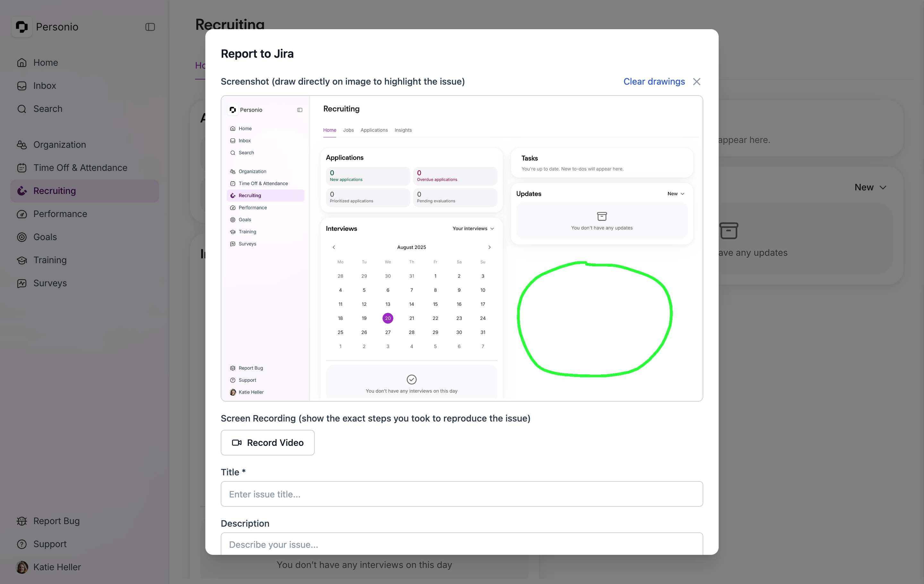
Task: Open Surveys using its chart icon
Action: click(x=22, y=283)
